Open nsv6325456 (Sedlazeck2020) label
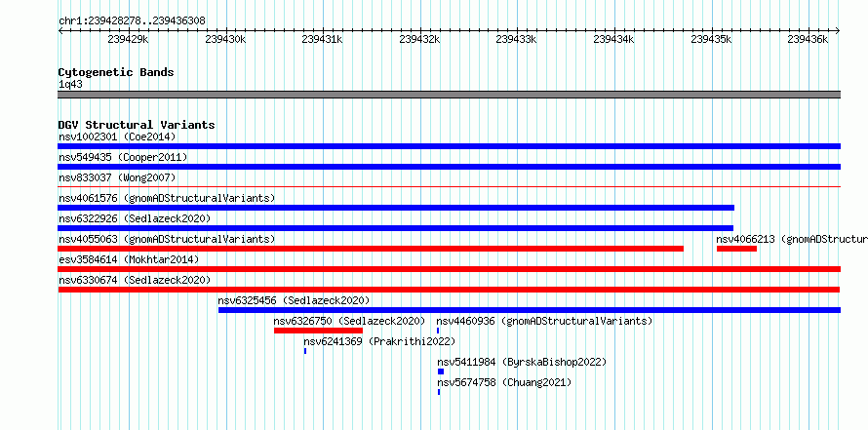The height and width of the screenshot is (430, 868). 294,300
